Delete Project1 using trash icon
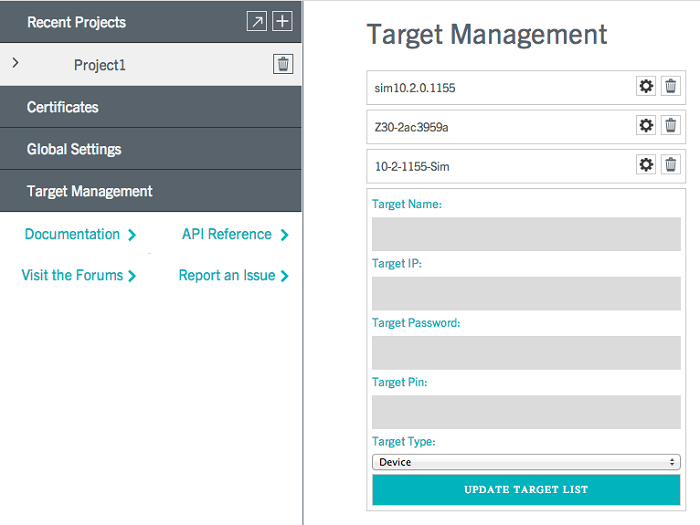The image size is (700, 525). click(283, 64)
